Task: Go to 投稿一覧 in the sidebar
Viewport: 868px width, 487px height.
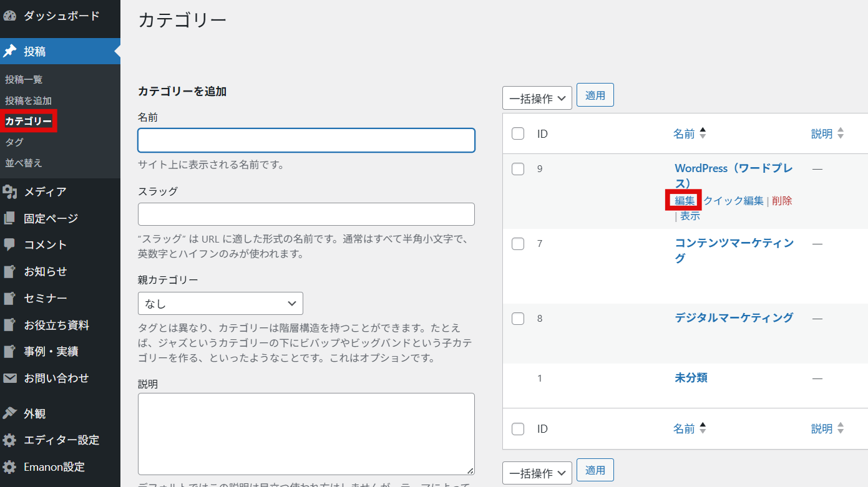Action: click(x=24, y=80)
